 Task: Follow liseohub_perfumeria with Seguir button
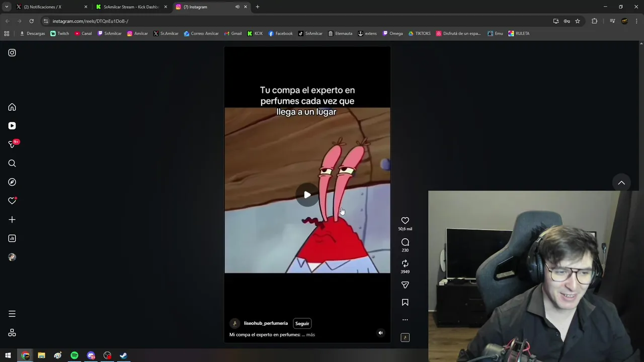pyautogui.click(x=302, y=323)
